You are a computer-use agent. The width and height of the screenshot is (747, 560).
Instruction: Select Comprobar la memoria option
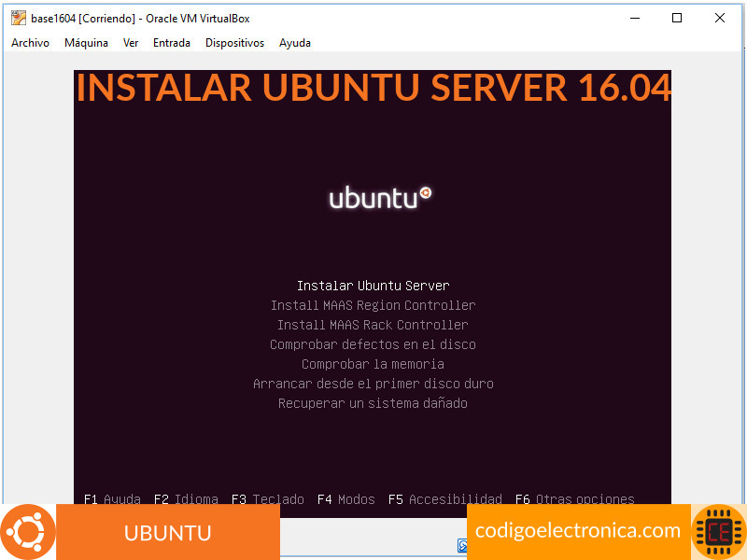(x=373, y=364)
